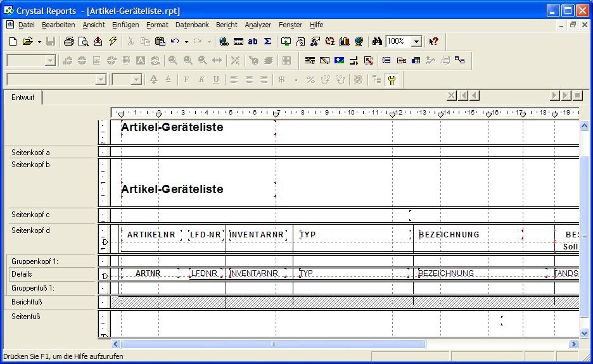Insert text object with ab icon
Screen dimensions: 593x364
pos(253,41)
